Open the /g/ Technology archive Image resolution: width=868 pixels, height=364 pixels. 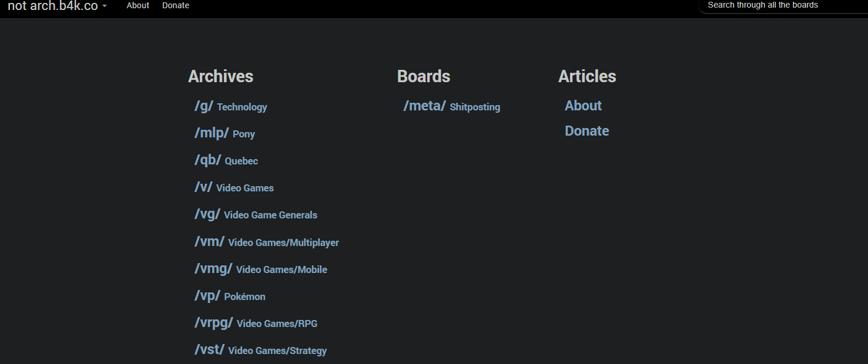230,106
